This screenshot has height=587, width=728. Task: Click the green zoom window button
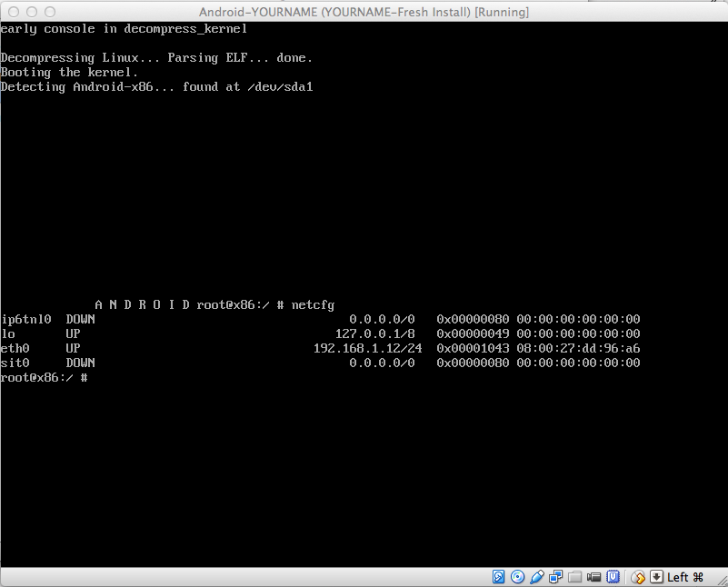tap(50, 12)
